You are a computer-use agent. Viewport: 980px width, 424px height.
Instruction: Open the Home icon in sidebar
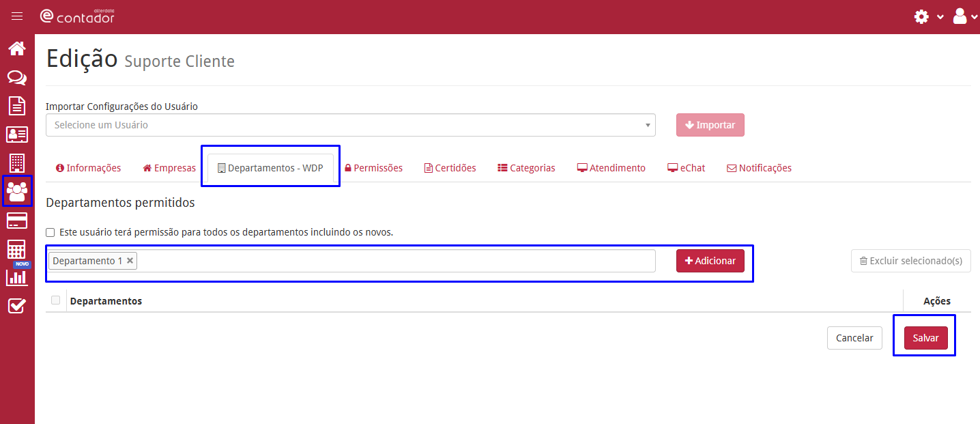tap(17, 48)
